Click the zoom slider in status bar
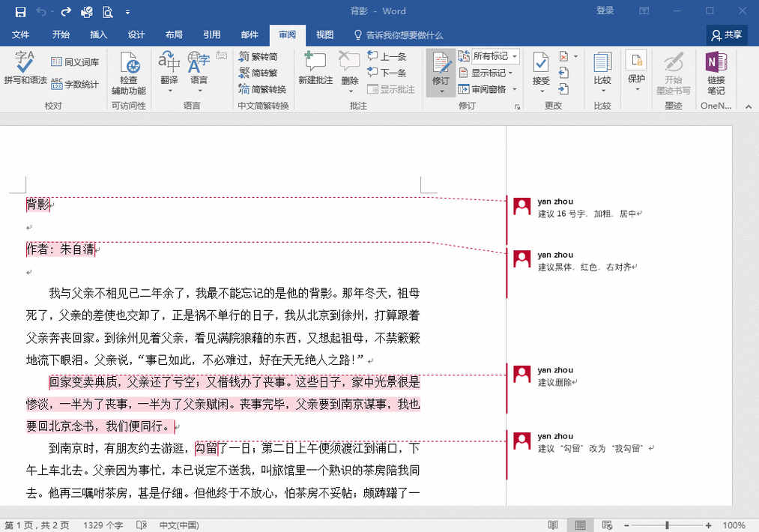The height and width of the screenshot is (532, 759). pos(667,525)
